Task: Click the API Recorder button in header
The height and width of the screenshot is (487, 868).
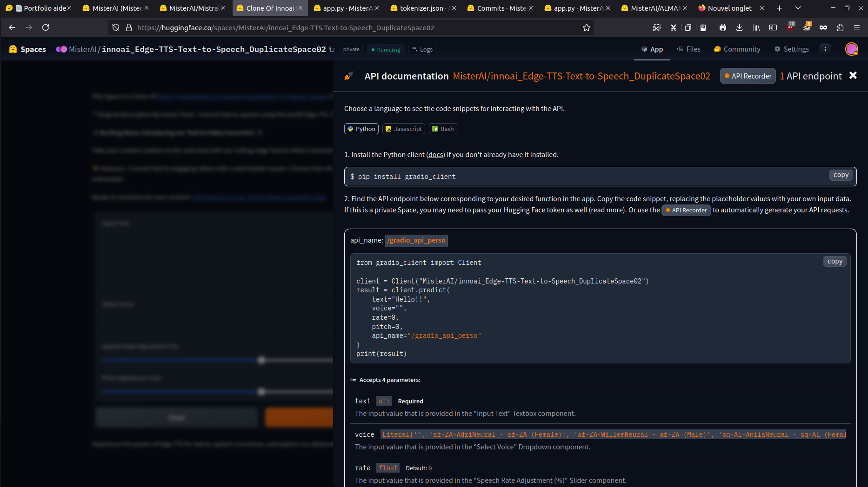Action: [x=748, y=76]
